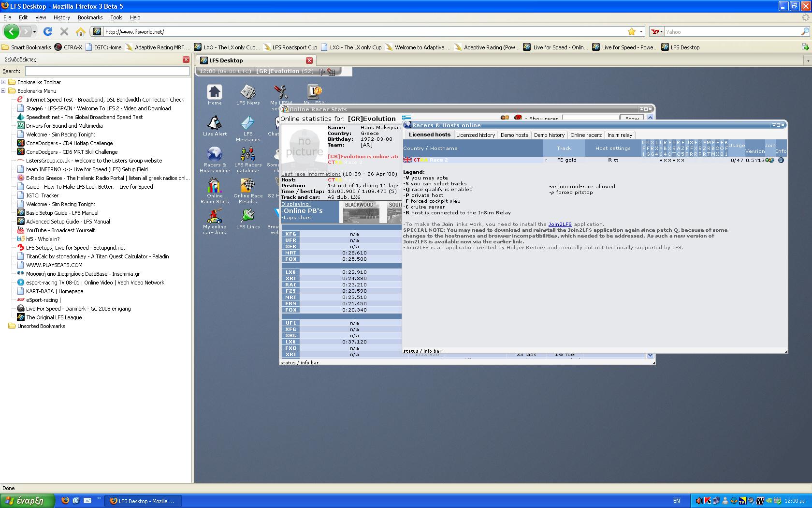The height and width of the screenshot is (508, 812).
Task: Open the Online Racer Stats icon
Action: point(215,185)
